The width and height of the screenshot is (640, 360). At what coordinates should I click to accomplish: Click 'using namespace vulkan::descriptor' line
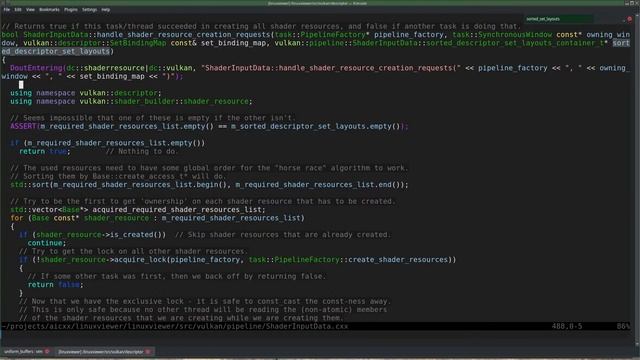[x=86, y=93]
